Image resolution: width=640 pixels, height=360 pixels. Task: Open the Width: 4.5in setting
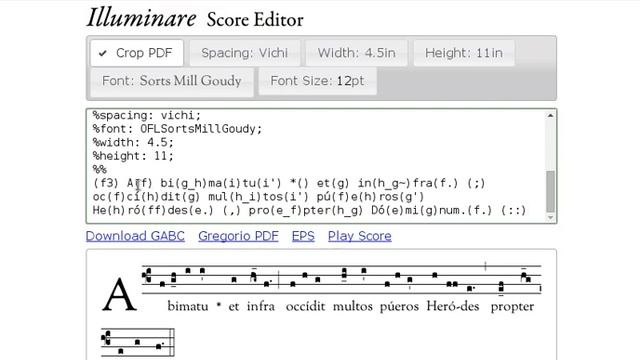[357, 53]
